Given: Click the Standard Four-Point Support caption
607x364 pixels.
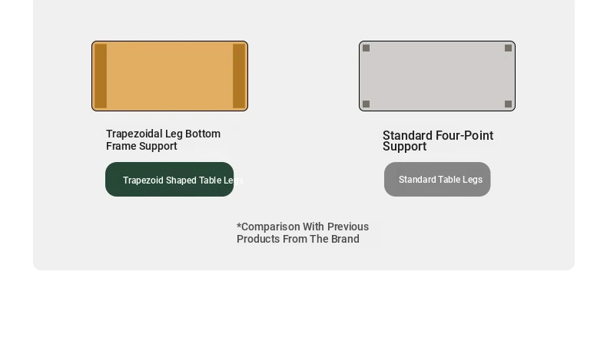Looking at the screenshot, I should pyautogui.click(x=438, y=141).
